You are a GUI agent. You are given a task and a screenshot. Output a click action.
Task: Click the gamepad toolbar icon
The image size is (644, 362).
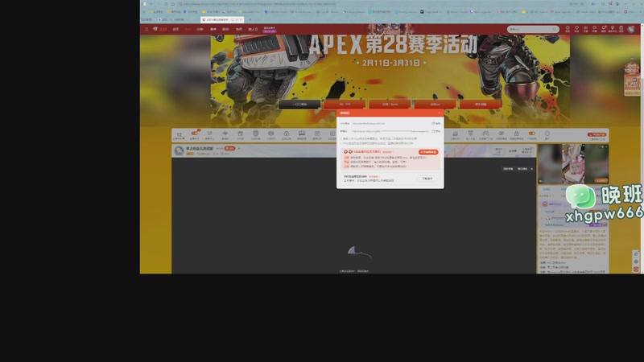pos(485,134)
